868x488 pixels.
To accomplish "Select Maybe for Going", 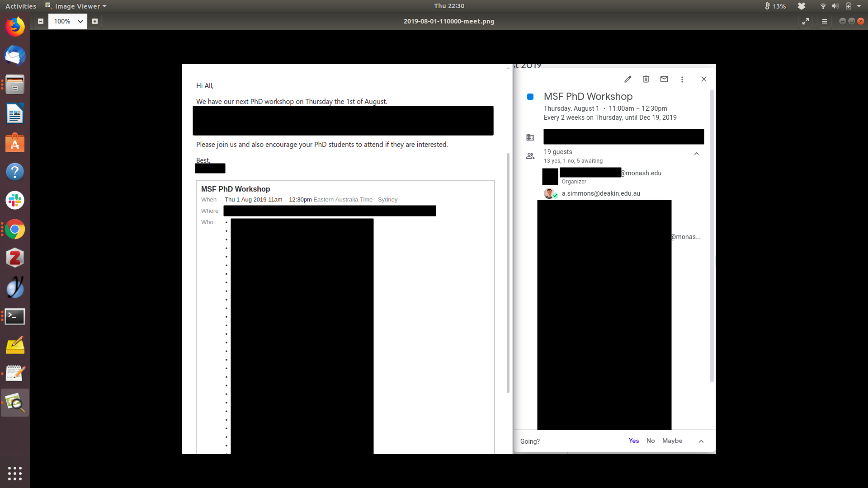I will coord(672,441).
